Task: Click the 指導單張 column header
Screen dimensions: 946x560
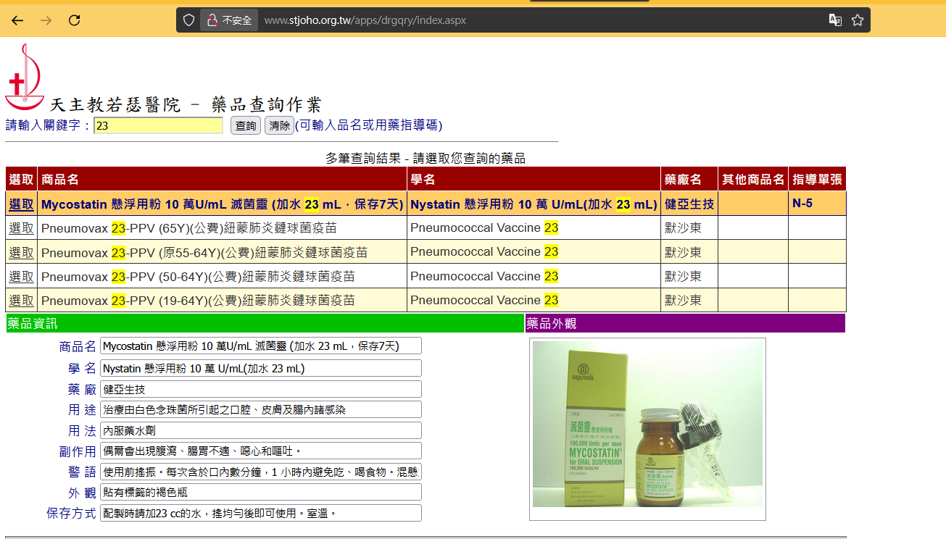Action: (817, 179)
